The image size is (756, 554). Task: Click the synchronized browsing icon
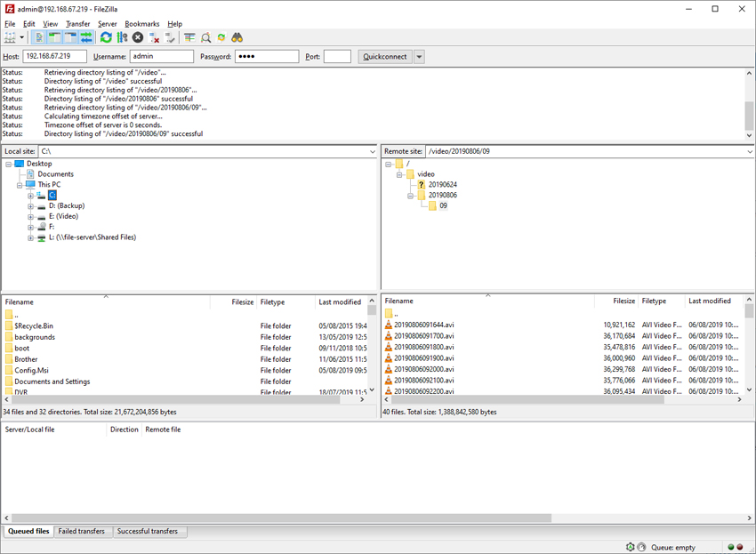click(221, 37)
